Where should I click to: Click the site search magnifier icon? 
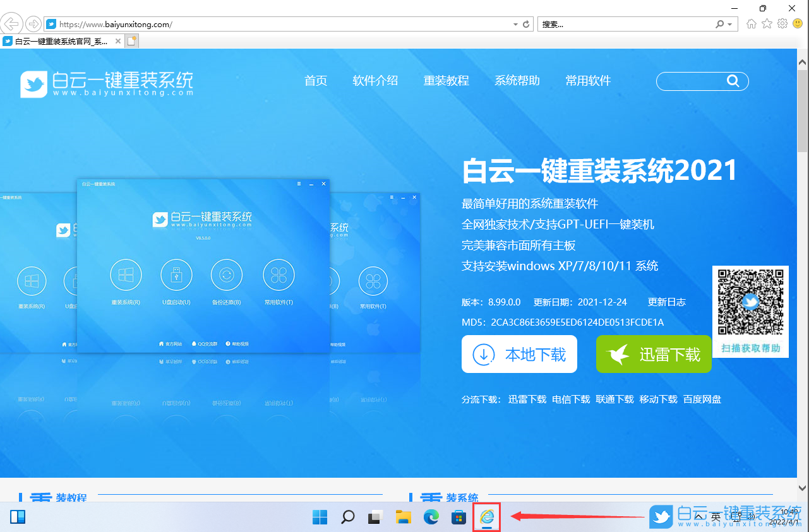733,81
